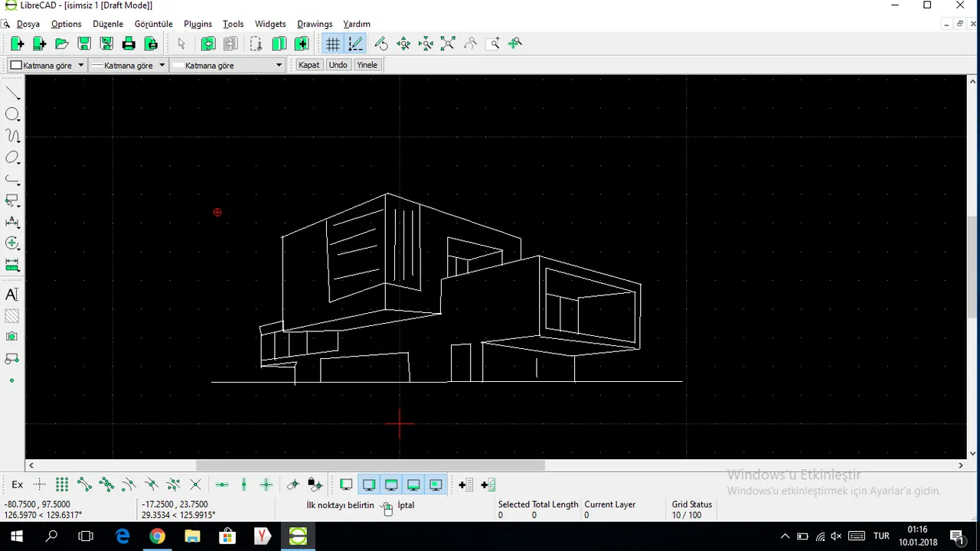980x551 pixels.
Task: Toggle Snap on Endpoints
Action: (x=84, y=484)
